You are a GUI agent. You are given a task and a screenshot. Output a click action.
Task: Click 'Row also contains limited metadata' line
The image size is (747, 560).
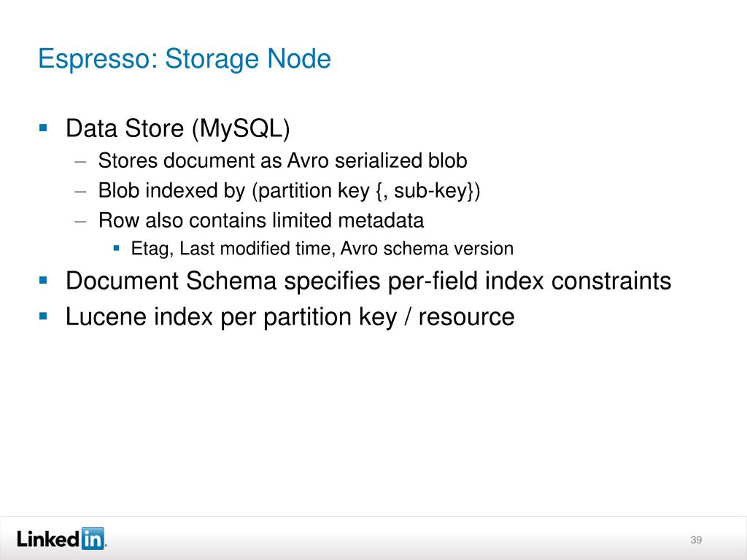tap(261, 220)
